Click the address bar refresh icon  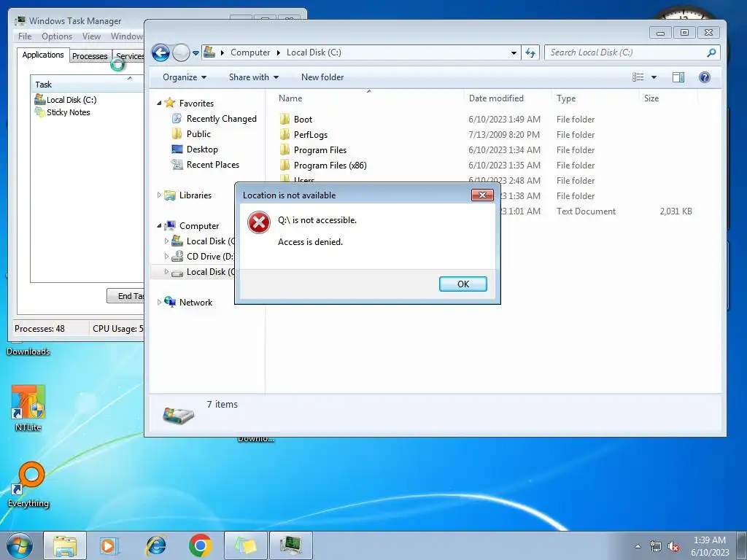coord(530,52)
